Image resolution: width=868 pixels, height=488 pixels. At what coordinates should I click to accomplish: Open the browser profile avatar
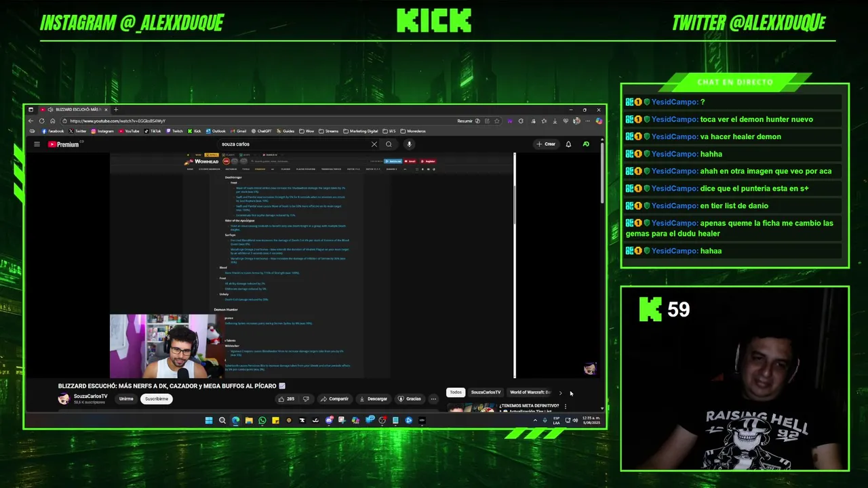pyautogui.click(x=576, y=121)
